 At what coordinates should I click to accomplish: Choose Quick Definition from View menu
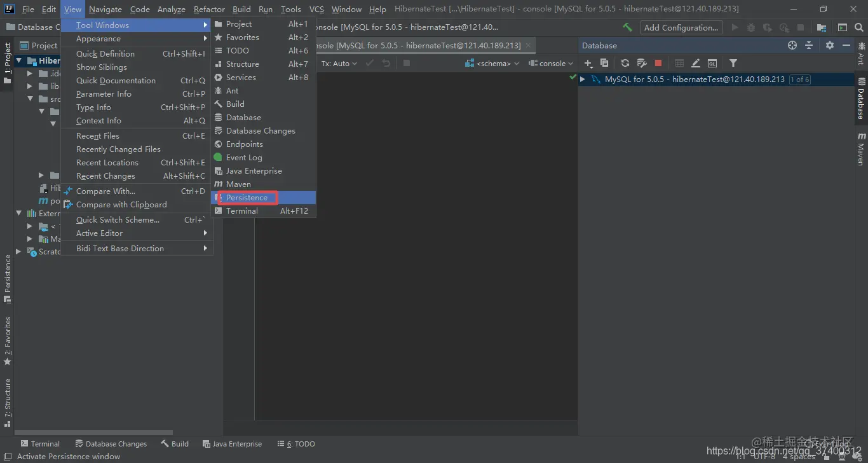137,53
